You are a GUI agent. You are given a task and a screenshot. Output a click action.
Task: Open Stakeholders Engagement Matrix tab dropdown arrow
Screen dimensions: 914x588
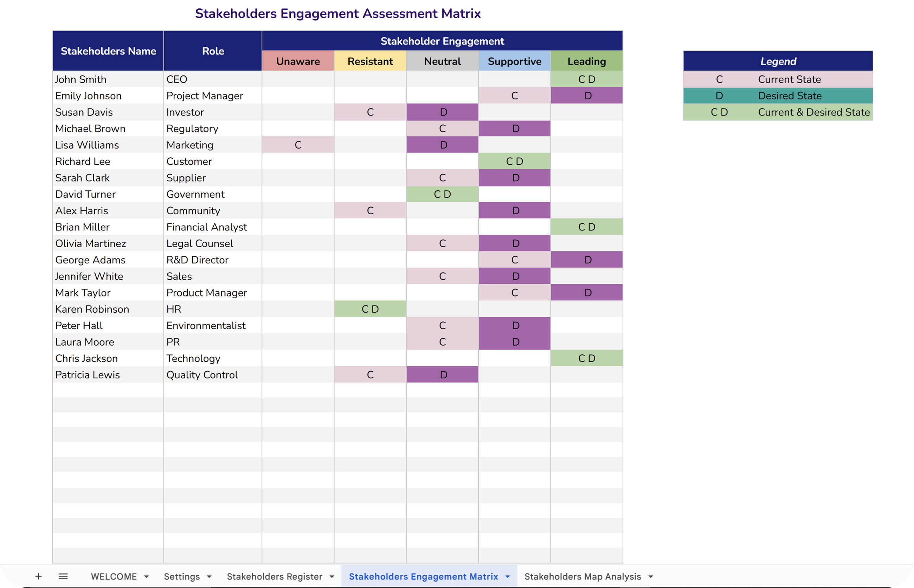click(507, 576)
